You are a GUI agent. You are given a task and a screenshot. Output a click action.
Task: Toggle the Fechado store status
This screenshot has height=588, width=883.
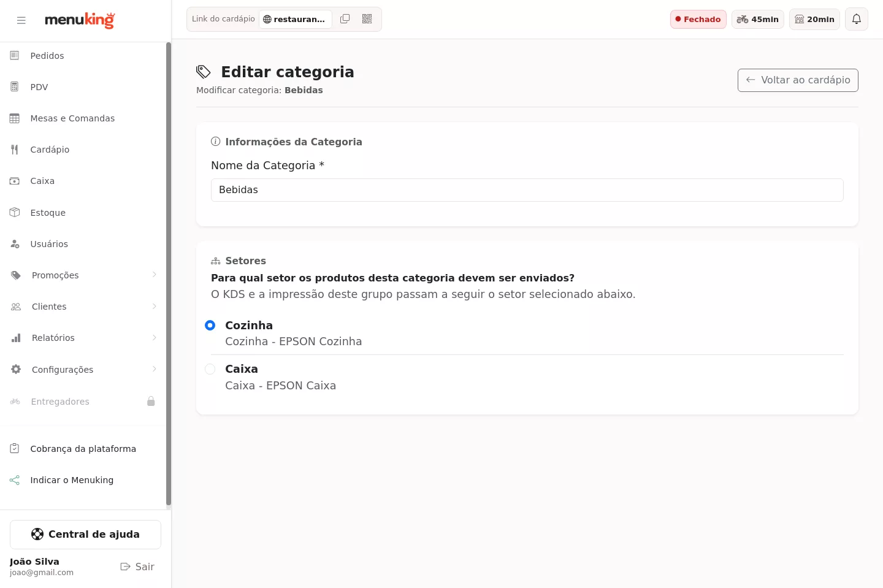click(x=698, y=19)
